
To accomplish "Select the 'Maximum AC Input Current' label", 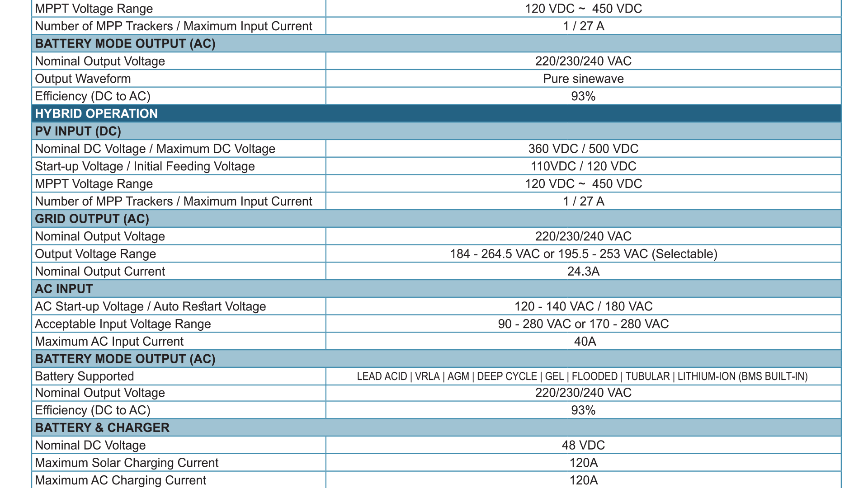I will click(x=109, y=341).
